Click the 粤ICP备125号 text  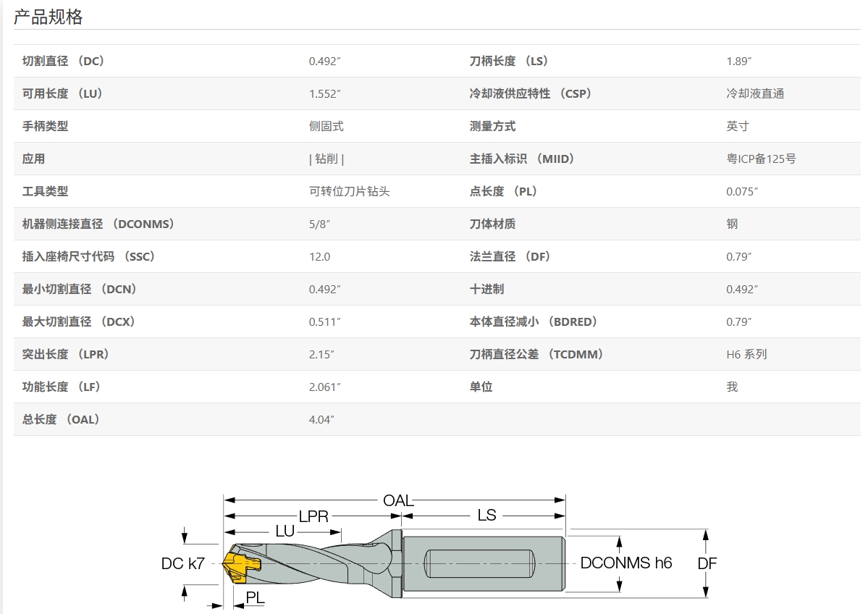click(x=761, y=159)
